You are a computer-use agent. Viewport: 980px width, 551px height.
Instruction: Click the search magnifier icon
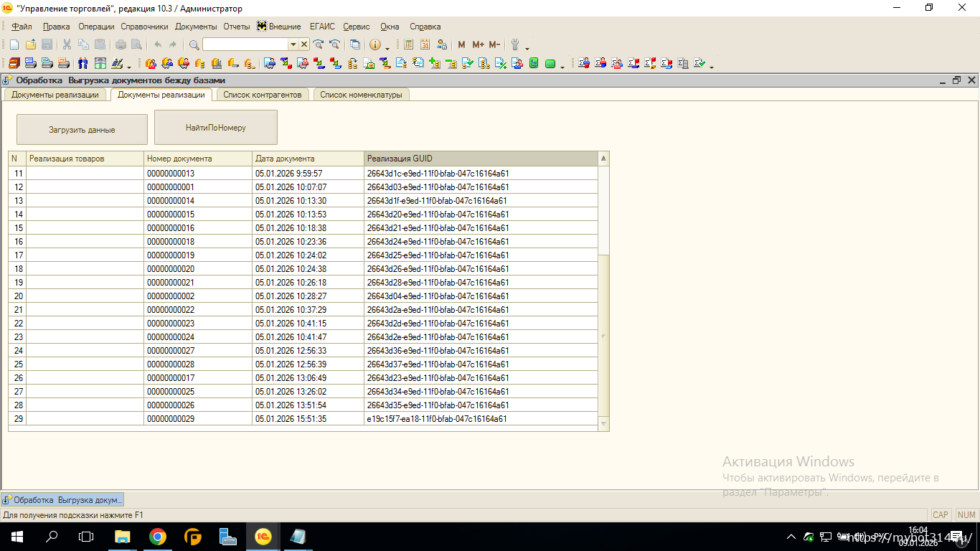[x=194, y=44]
